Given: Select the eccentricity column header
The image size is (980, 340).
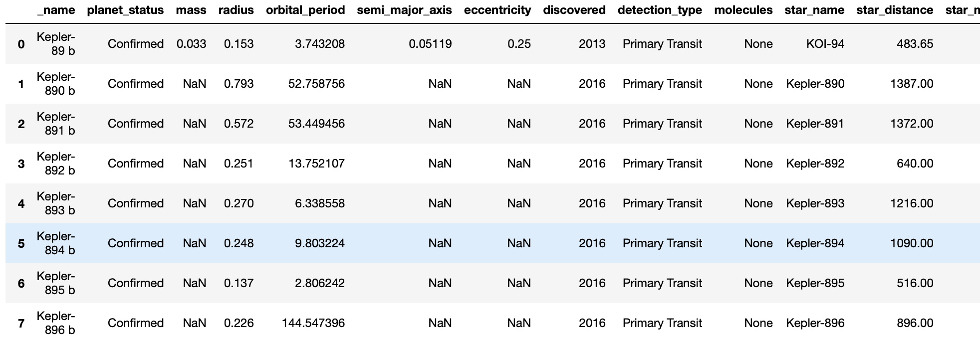Looking at the screenshot, I should [x=497, y=10].
